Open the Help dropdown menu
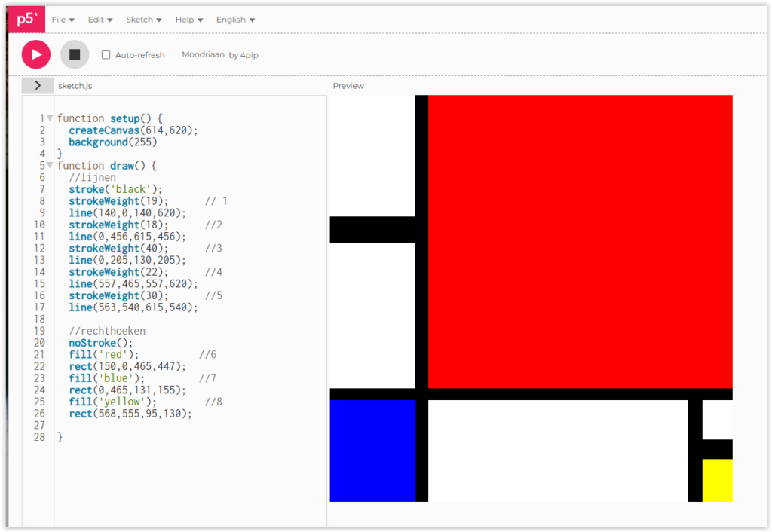Image resolution: width=772 pixels, height=532 pixels. 188,20
